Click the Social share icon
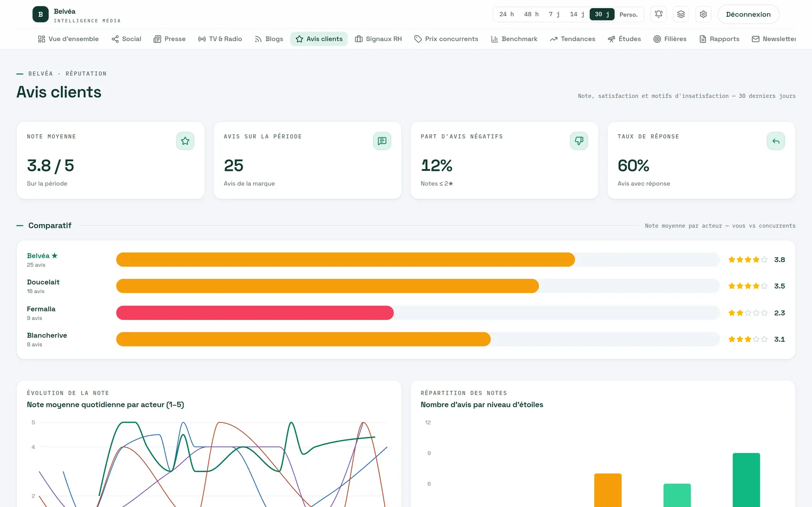This screenshot has height=507, width=812. (115, 39)
